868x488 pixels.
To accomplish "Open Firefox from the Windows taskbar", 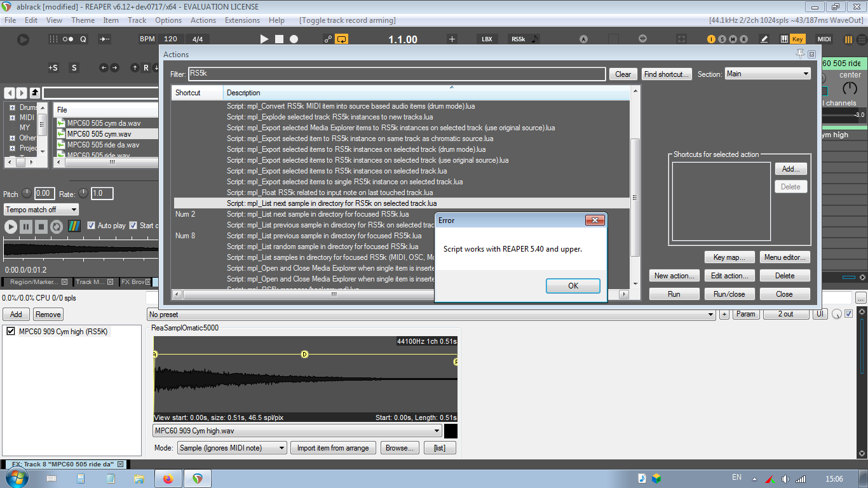I will pos(168,478).
